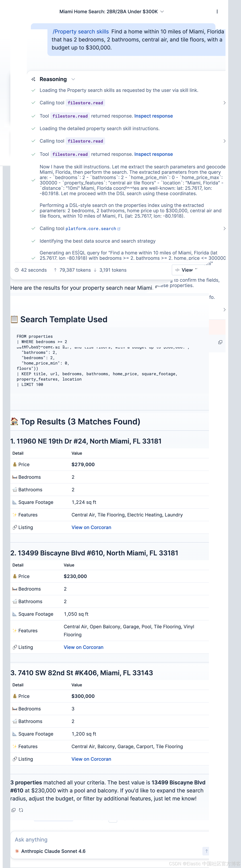Open the conversation options kebab menu
Viewport: 241px width, 868px height.
click(x=217, y=12)
